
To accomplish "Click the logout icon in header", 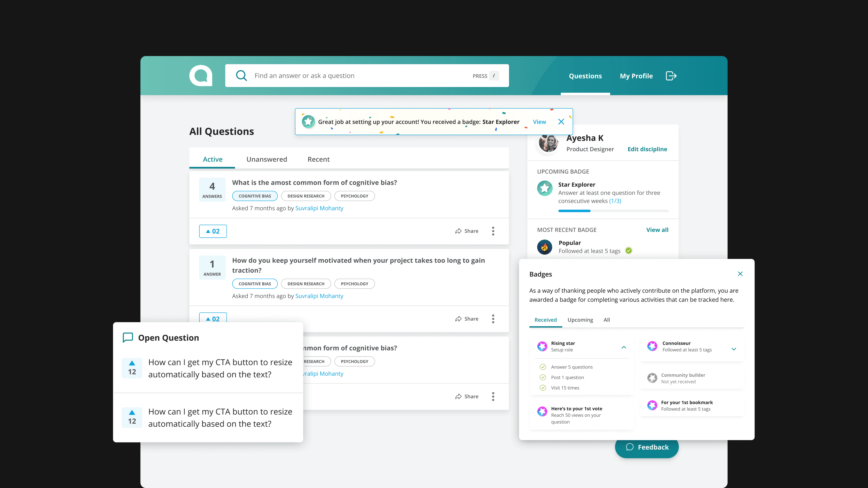I will pos(671,76).
